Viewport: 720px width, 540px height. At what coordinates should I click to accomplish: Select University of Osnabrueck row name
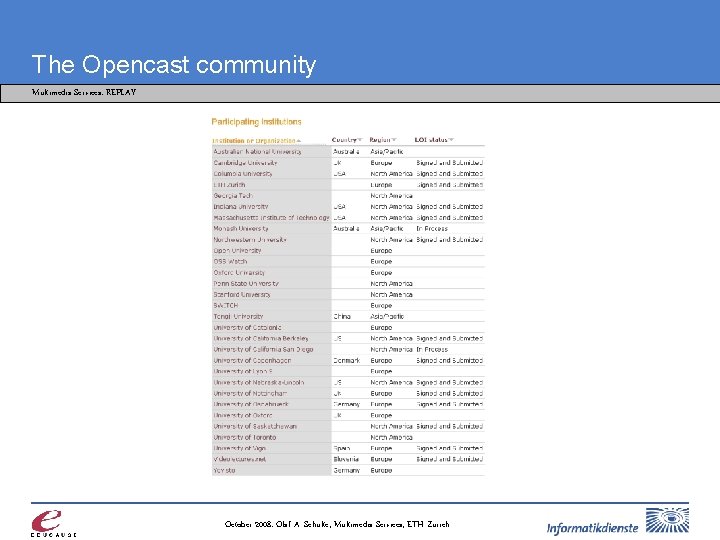[x=251, y=404]
